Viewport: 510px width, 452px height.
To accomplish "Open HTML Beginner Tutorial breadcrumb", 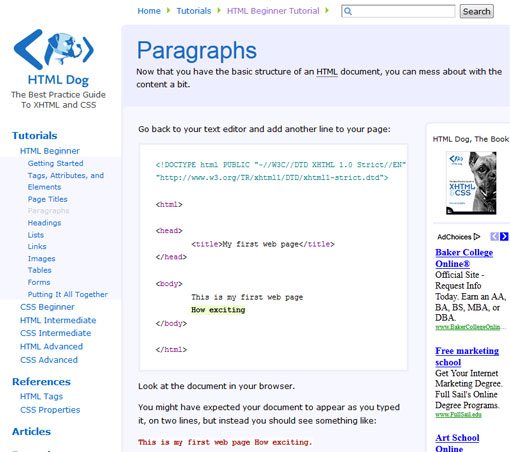I will (273, 11).
